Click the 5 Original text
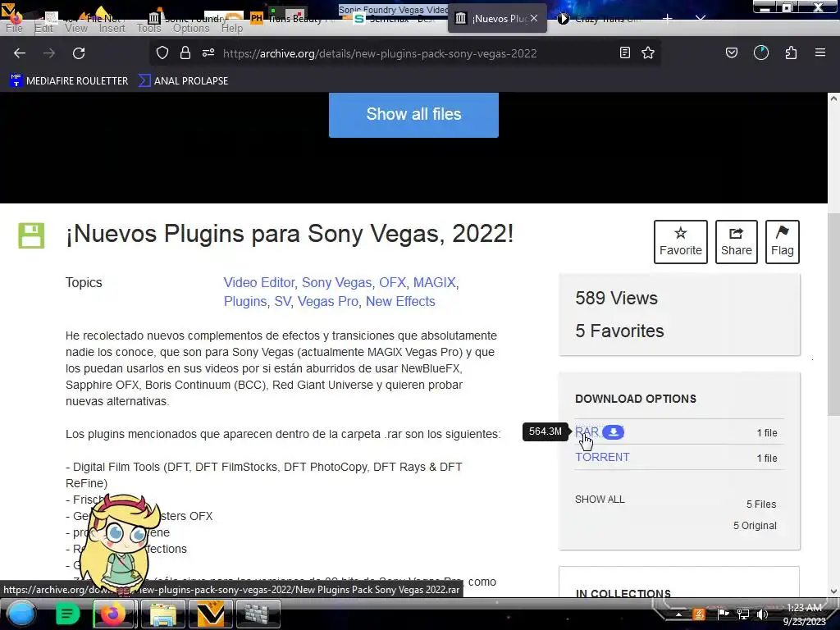The image size is (840, 630). [x=755, y=526]
